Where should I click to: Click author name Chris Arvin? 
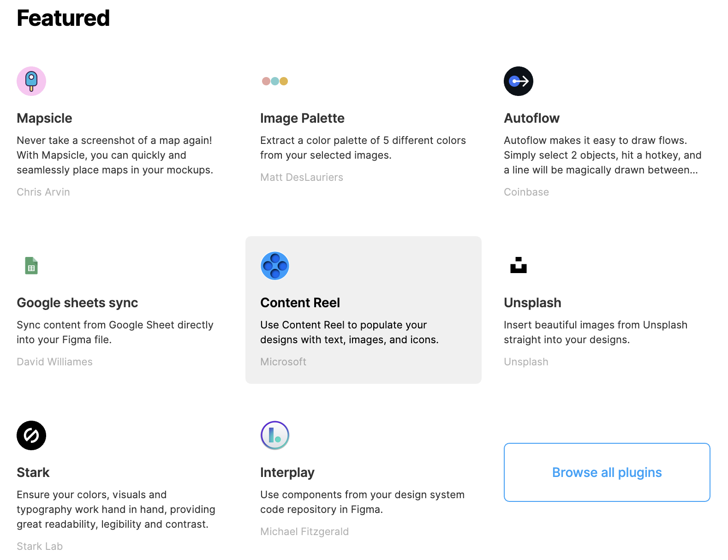[43, 192]
